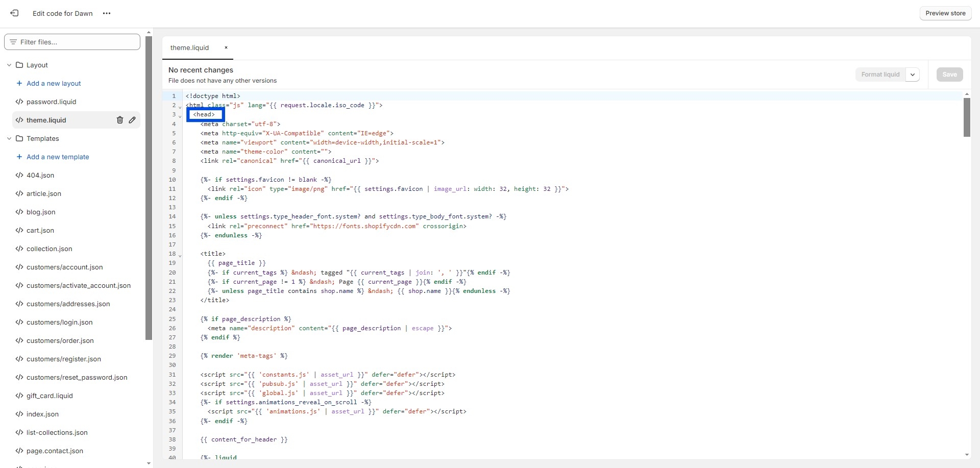The image size is (980, 468).
Task: Open the Format liquid dropdown arrow
Action: (x=913, y=75)
